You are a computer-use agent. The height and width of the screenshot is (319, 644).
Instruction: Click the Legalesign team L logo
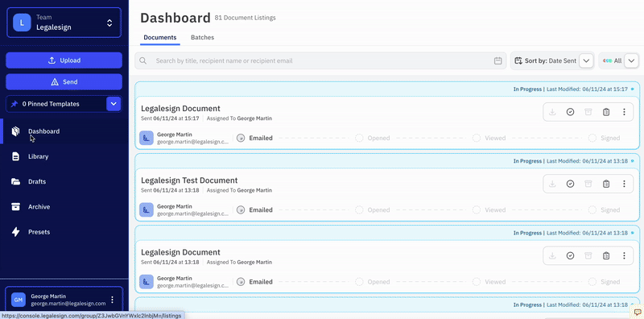coord(22,23)
